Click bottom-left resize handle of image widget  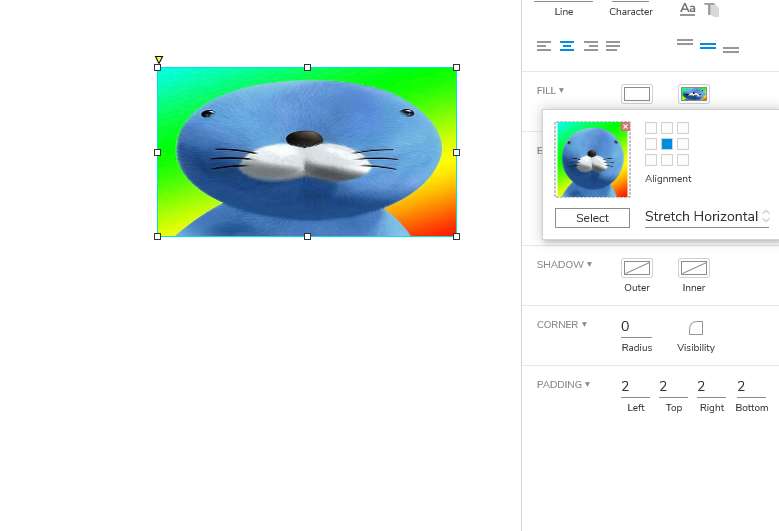(157, 237)
